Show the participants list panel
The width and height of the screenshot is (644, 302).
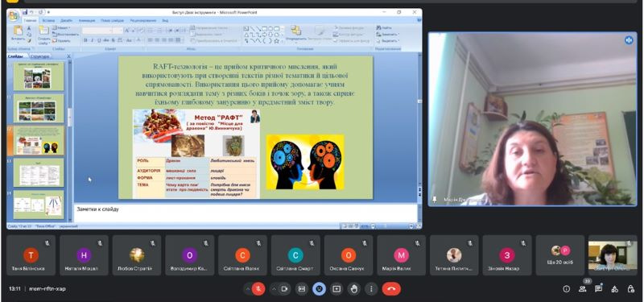[582, 289]
